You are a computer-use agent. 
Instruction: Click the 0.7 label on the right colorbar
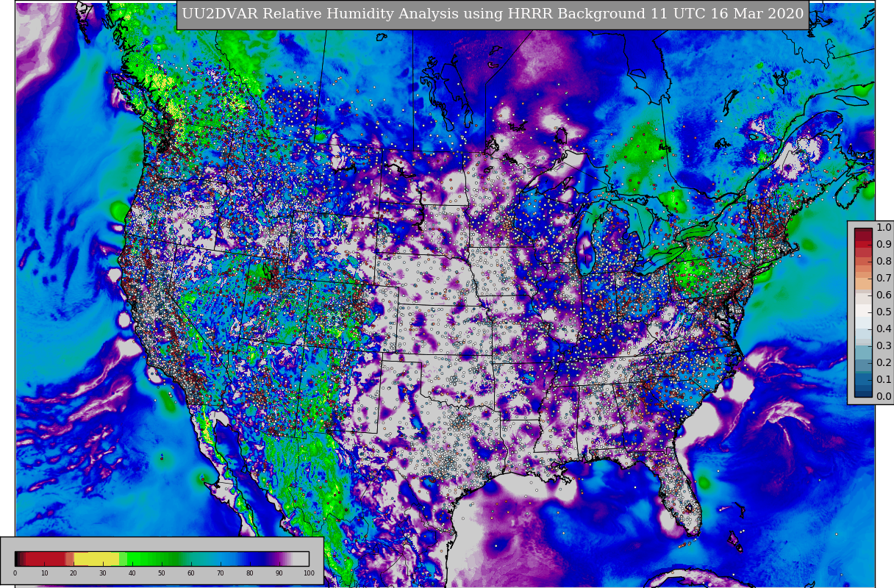tap(884, 278)
